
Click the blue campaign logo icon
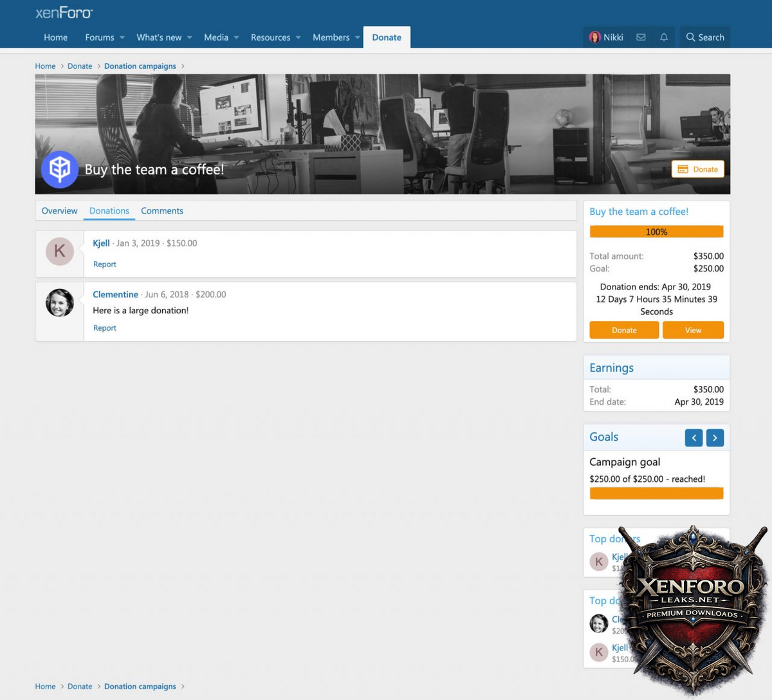click(x=60, y=169)
